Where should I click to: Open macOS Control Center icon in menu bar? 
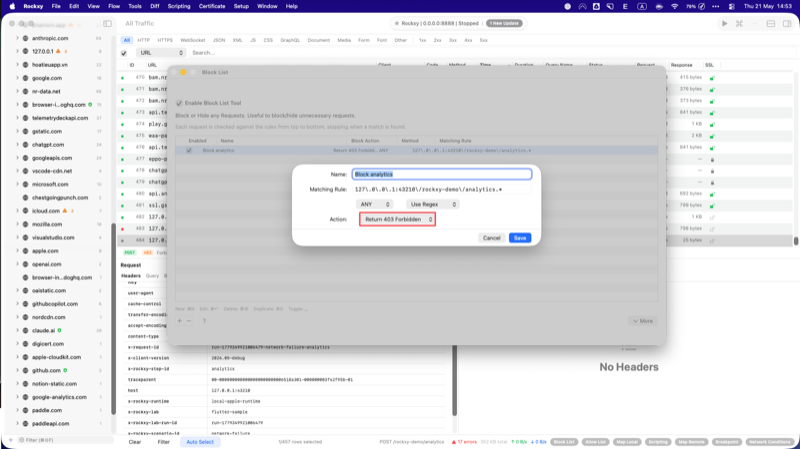pyautogui.click(x=732, y=6)
